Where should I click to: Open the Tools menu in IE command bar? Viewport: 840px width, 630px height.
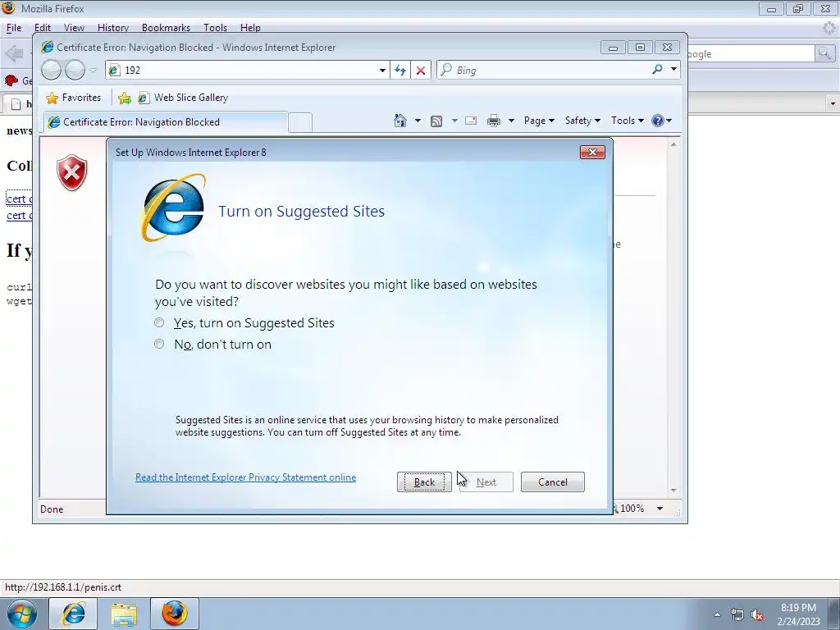[628, 121]
